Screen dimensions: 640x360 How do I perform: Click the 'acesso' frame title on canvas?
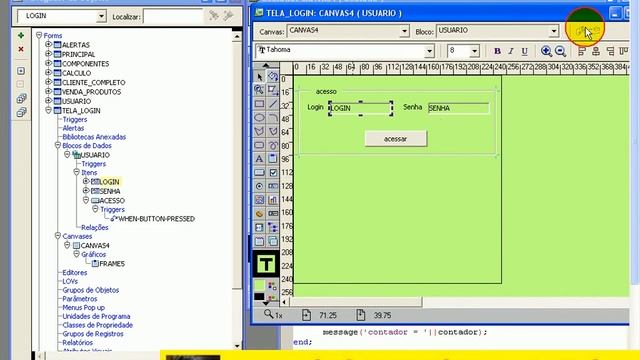(x=326, y=91)
